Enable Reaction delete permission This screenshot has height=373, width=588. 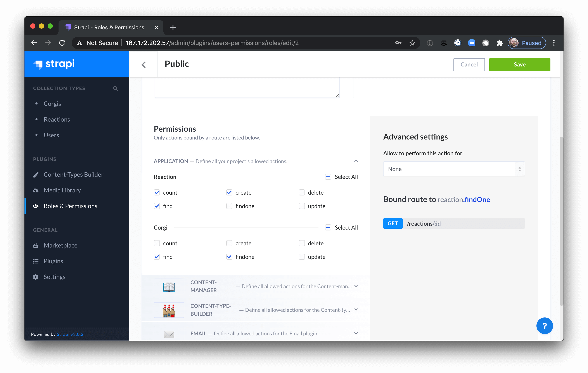coord(302,192)
